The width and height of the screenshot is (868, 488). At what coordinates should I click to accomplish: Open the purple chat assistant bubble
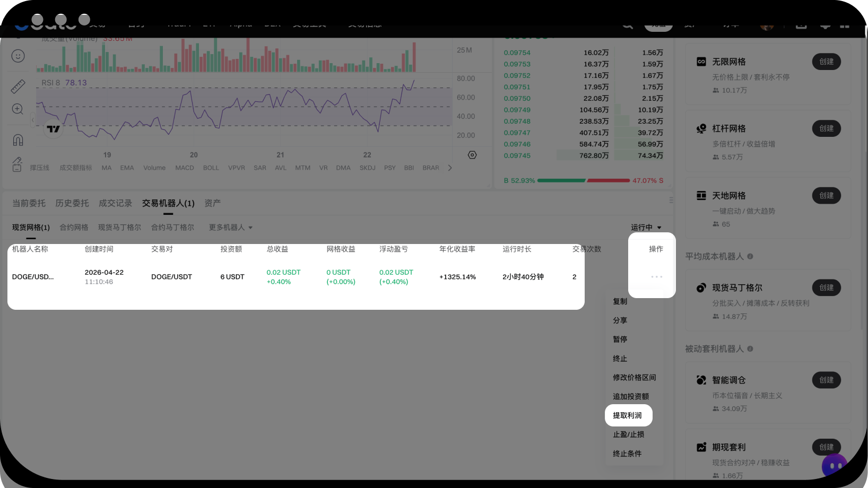(x=835, y=466)
